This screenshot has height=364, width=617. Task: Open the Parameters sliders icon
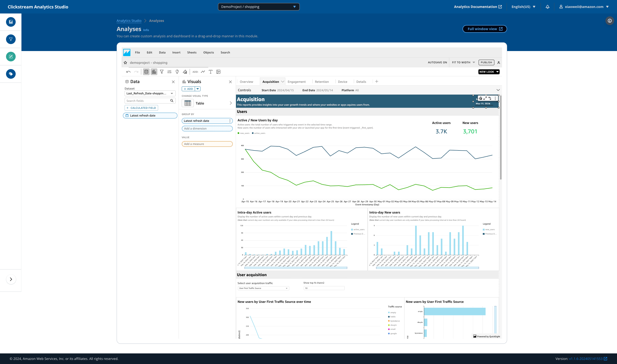click(x=169, y=72)
